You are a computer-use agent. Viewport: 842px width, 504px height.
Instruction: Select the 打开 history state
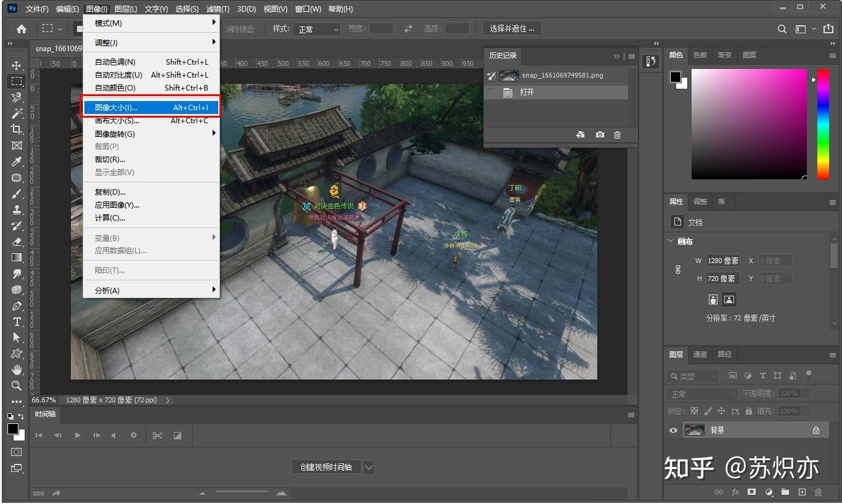556,92
